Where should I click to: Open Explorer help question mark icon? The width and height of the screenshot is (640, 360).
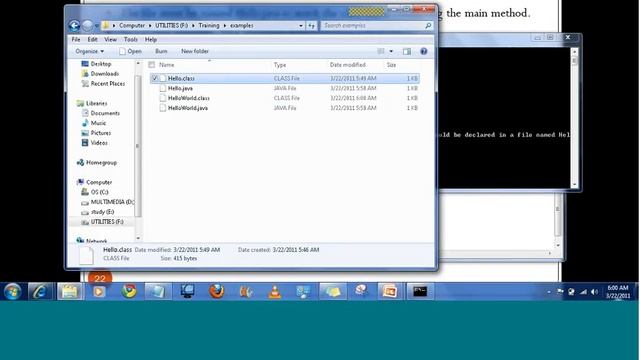[x=424, y=51]
